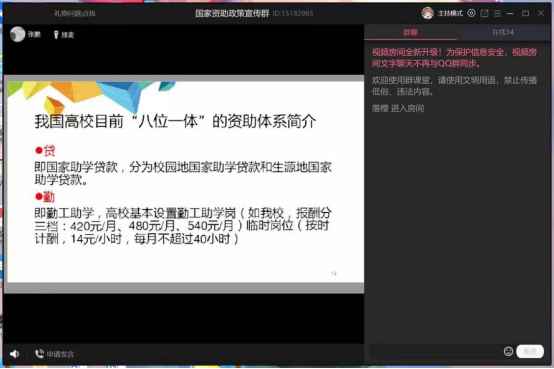Minimize the classroom window
This screenshot has height=369, width=554.
510,13
